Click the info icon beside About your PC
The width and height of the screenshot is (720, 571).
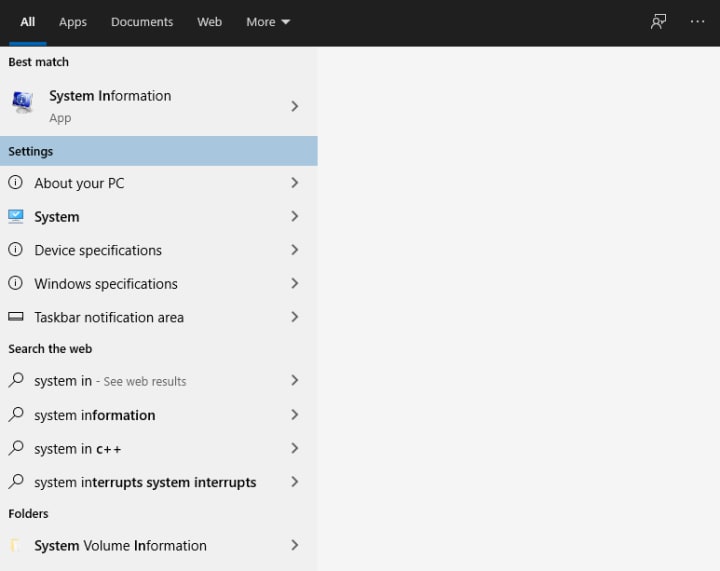(x=15, y=183)
